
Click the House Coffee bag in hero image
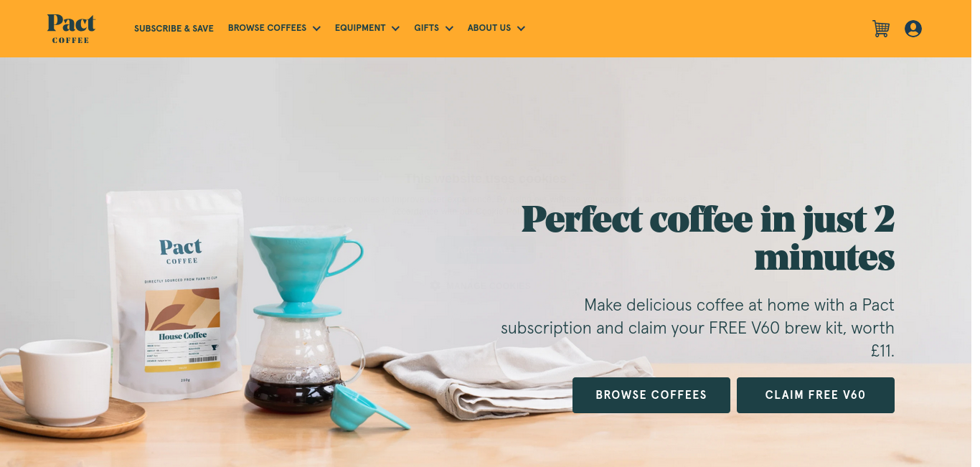click(176, 294)
